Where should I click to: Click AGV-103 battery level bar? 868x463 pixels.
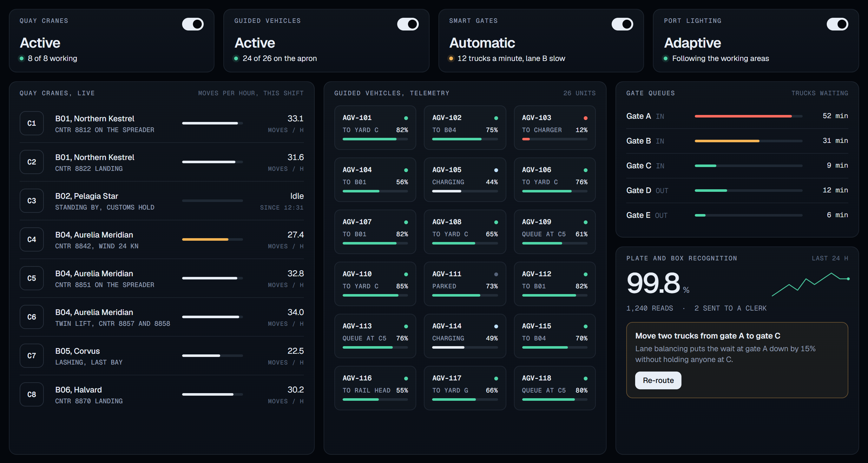click(555, 139)
